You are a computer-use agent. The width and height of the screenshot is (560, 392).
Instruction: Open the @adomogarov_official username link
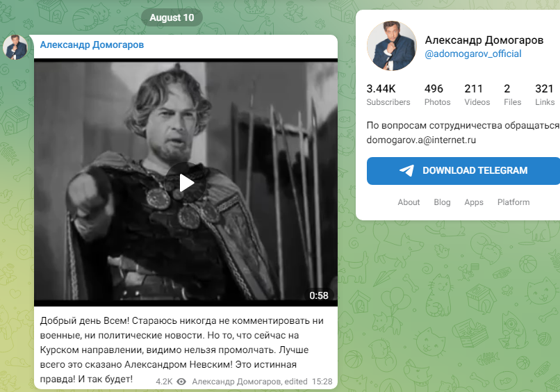[x=473, y=54]
